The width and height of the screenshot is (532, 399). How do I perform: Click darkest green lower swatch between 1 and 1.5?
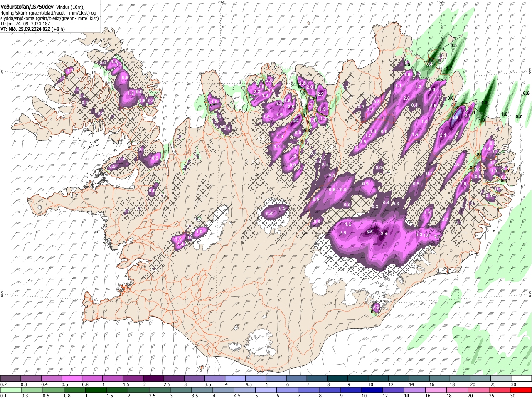(96, 390)
